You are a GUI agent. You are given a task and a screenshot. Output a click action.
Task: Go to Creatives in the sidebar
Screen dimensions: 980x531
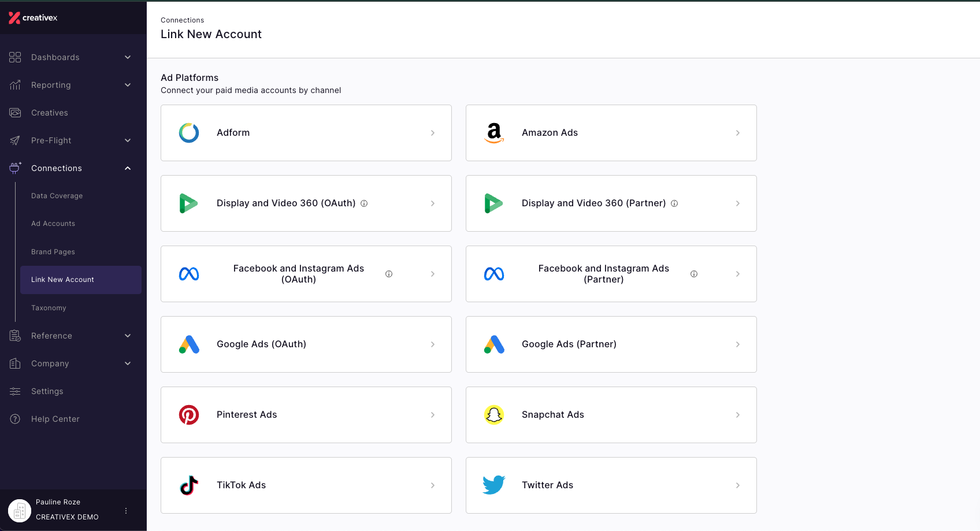point(50,113)
